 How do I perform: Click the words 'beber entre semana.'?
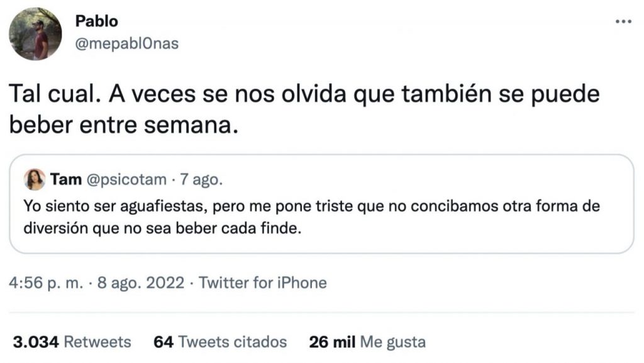pos(125,125)
